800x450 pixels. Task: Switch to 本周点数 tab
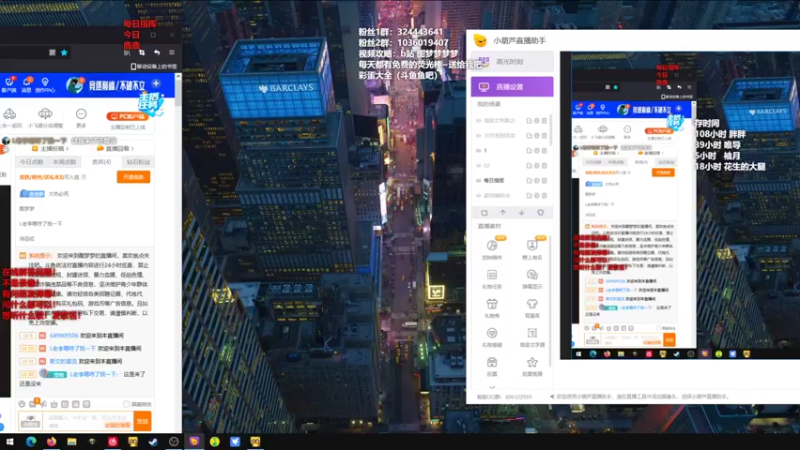[x=64, y=162]
